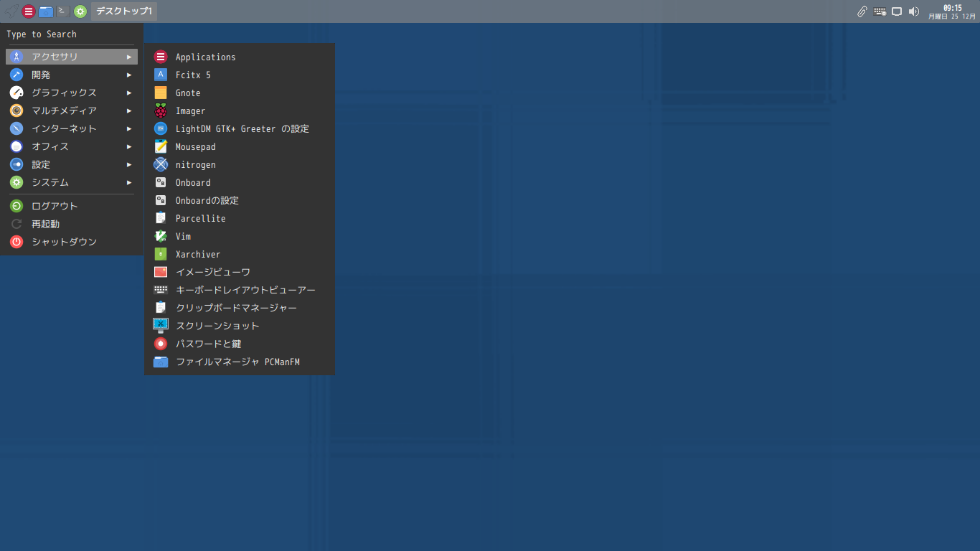Screen dimensions: 980x551
Task: Open the アクセサリ category
Action: coord(72,57)
